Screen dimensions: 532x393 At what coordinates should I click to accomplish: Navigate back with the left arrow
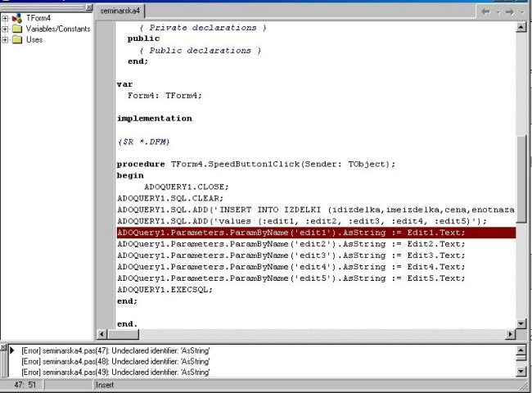click(485, 12)
